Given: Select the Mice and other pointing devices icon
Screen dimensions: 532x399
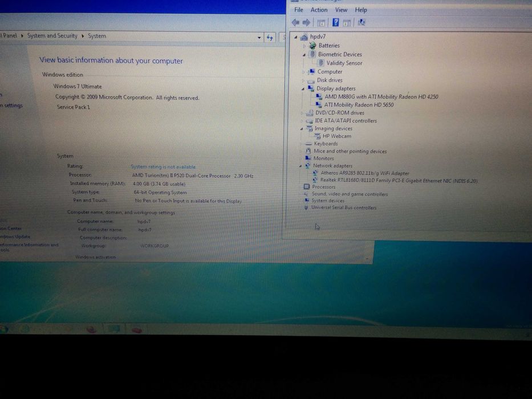Looking at the screenshot, I should pyautogui.click(x=308, y=151).
